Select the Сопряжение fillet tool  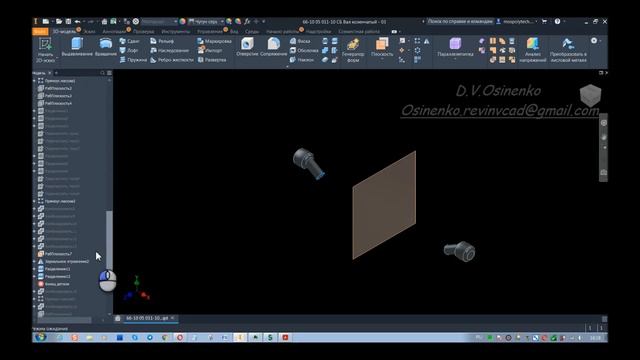(x=273, y=47)
